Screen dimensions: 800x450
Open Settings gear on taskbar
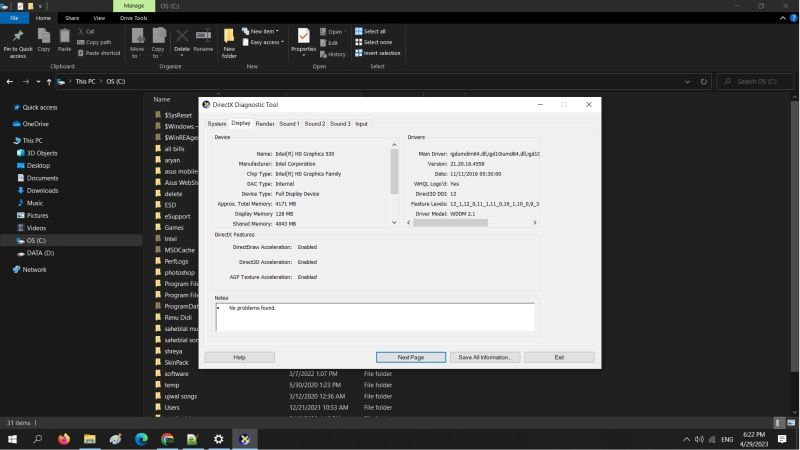coord(218,439)
